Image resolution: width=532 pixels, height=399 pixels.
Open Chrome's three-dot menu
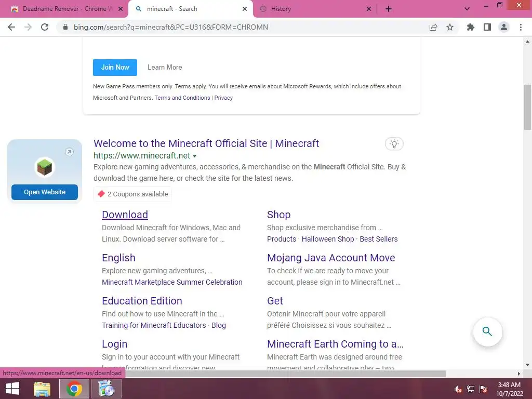point(521,27)
